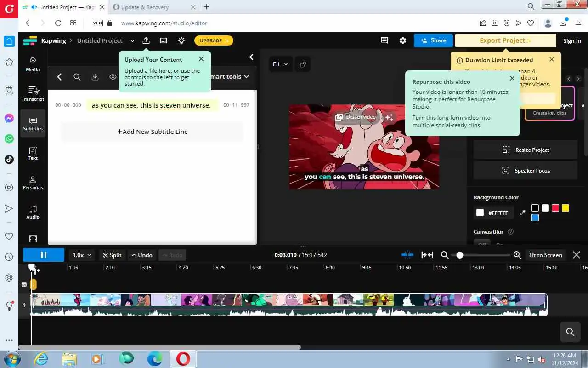Toggle the canvas lock icon
The image size is (588, 368).
click(303, 64)
